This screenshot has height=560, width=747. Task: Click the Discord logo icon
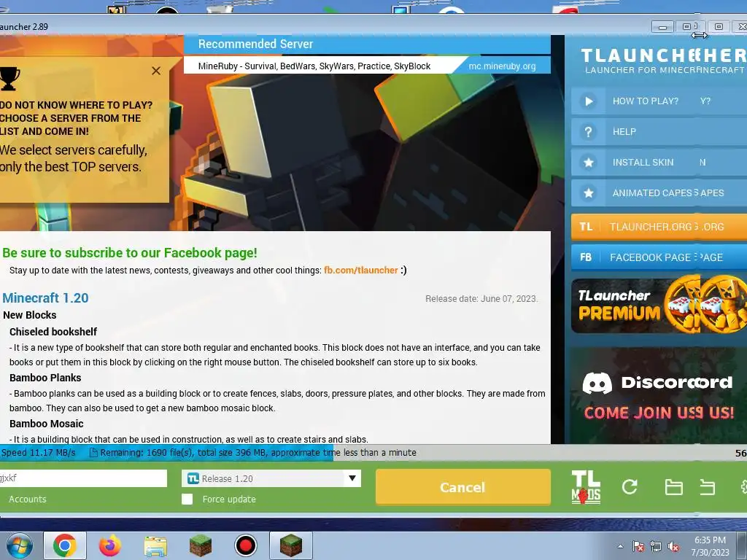(x=597, y=383)
